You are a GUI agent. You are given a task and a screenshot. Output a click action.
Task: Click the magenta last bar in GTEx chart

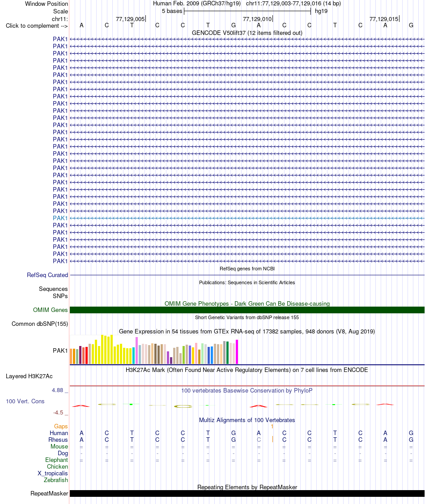click(237, 352)
